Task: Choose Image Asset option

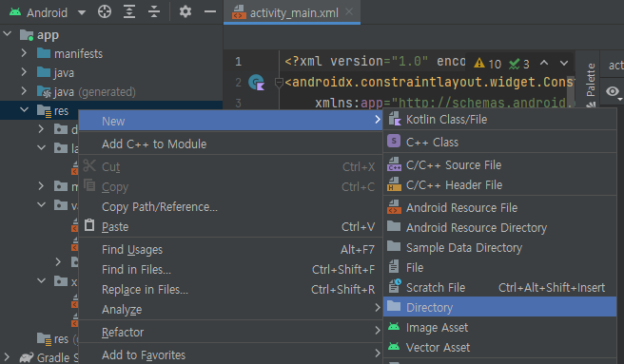Action: (499, 327)
